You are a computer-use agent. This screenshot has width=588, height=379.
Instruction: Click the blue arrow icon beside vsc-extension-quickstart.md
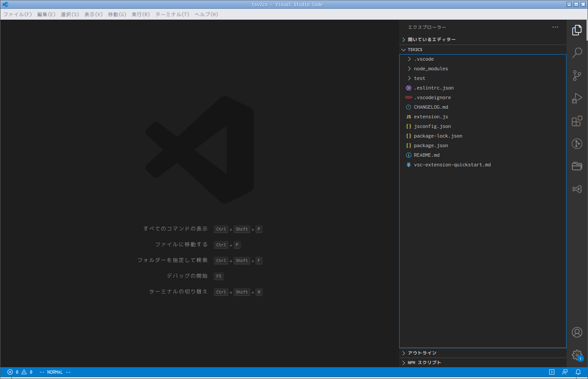408,165
